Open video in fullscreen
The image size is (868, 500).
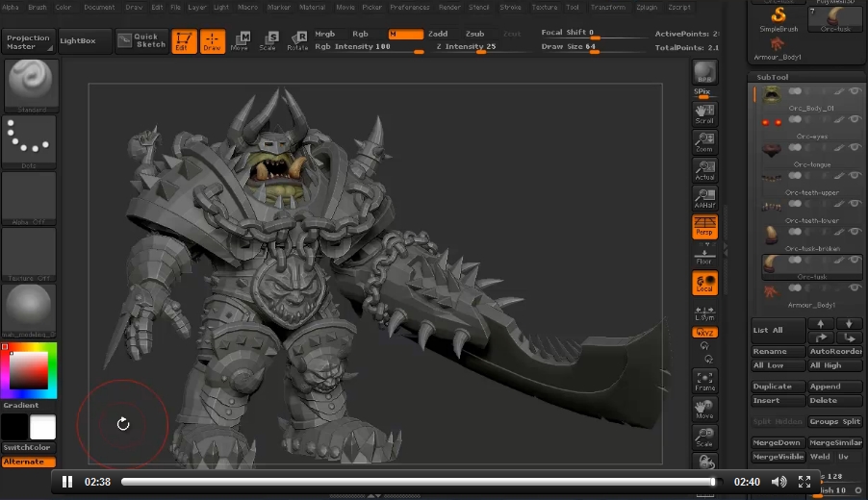[804, 482]
